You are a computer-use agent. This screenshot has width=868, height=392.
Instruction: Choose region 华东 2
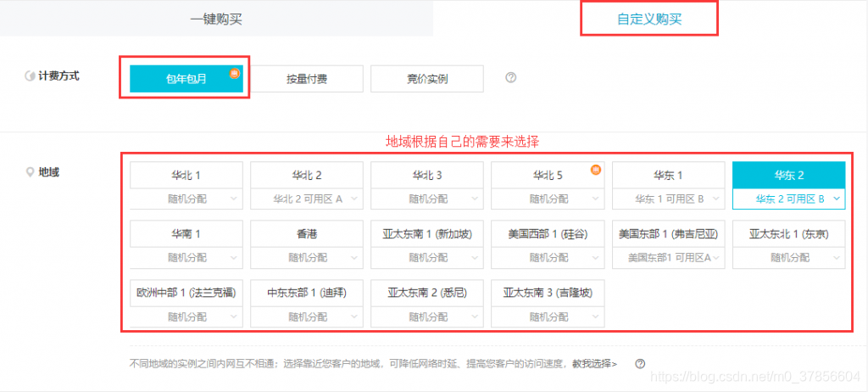tap(789, 175)
